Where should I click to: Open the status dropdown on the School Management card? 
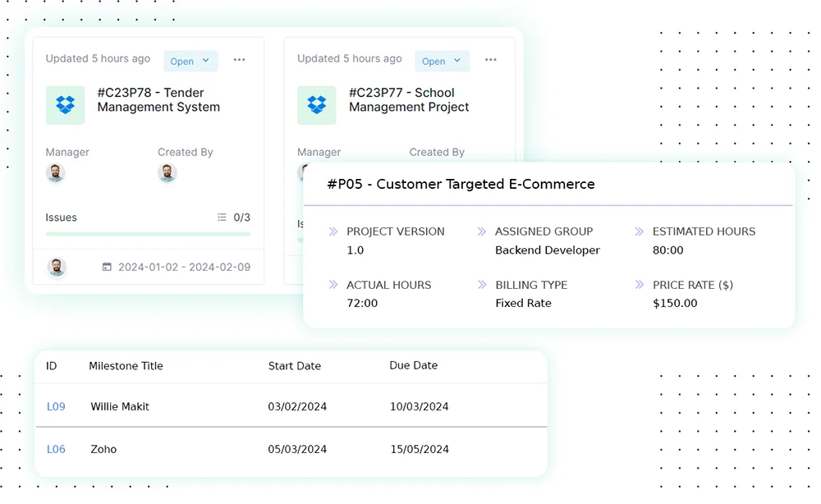[x=442, y=61]
